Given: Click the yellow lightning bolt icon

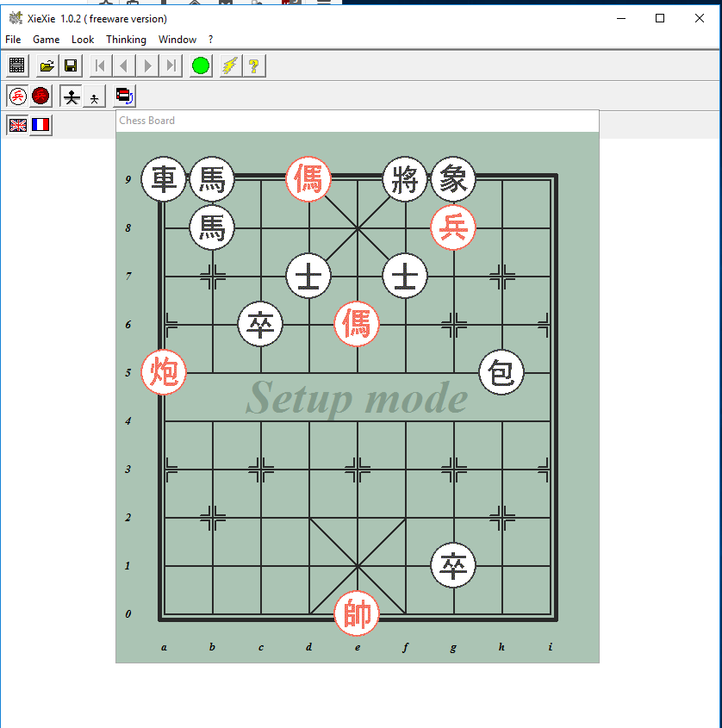Looking at the screenshot, I should click(x=229, y=66).
